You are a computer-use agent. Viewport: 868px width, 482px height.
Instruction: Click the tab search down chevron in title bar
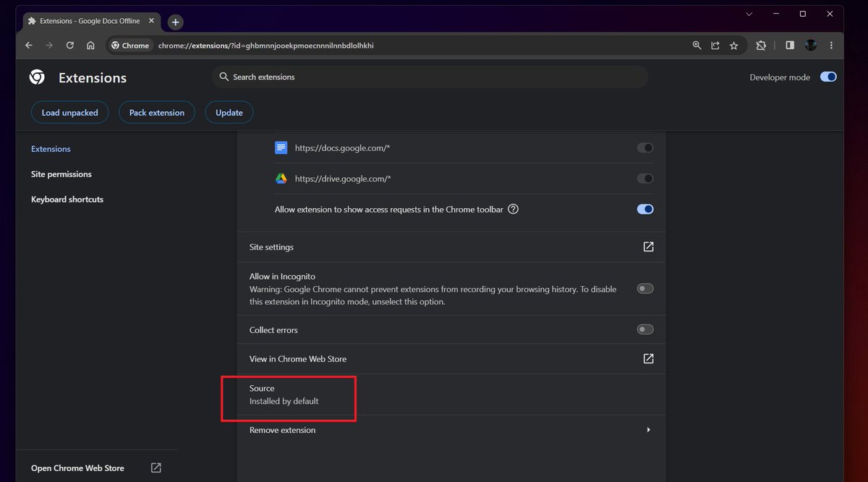click(x=749, y=14)
